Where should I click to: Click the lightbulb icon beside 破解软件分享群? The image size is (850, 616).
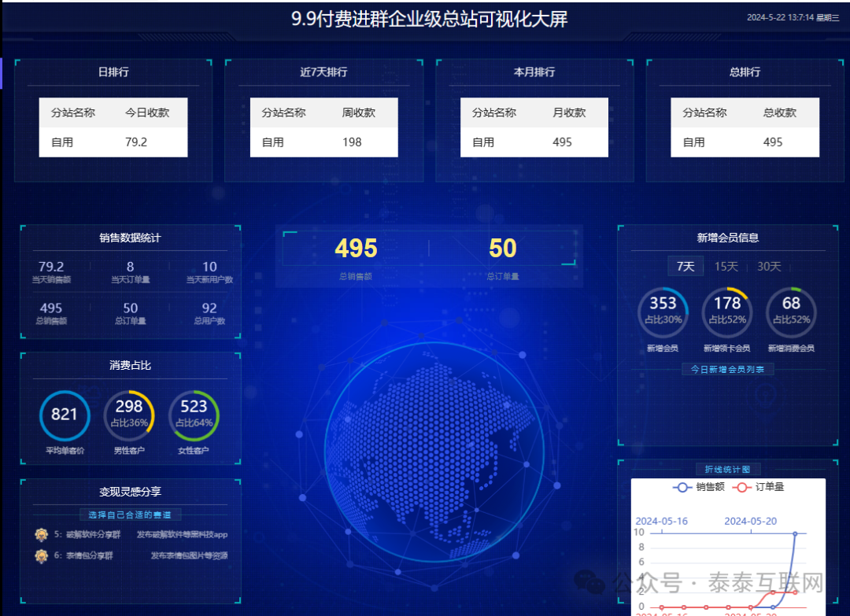(x=43, y=533)
